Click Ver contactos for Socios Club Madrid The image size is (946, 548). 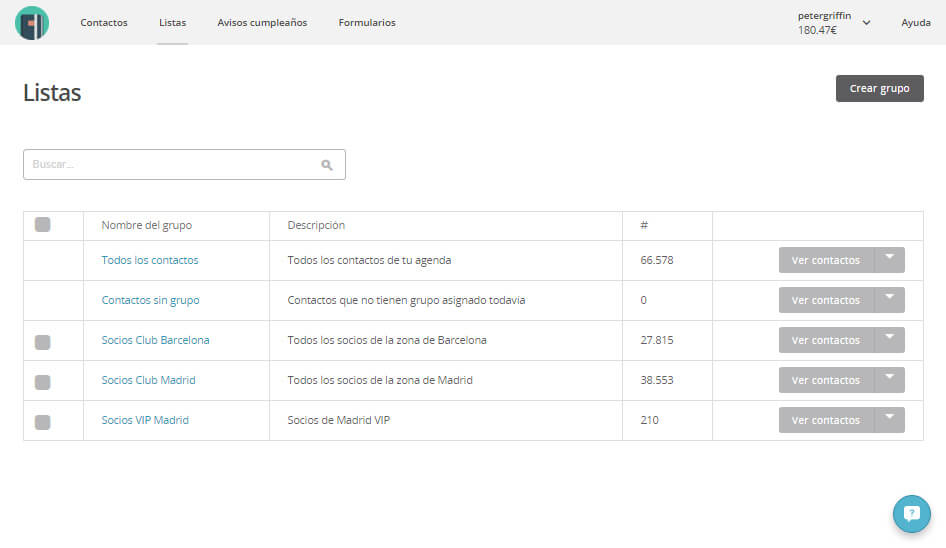826,380
